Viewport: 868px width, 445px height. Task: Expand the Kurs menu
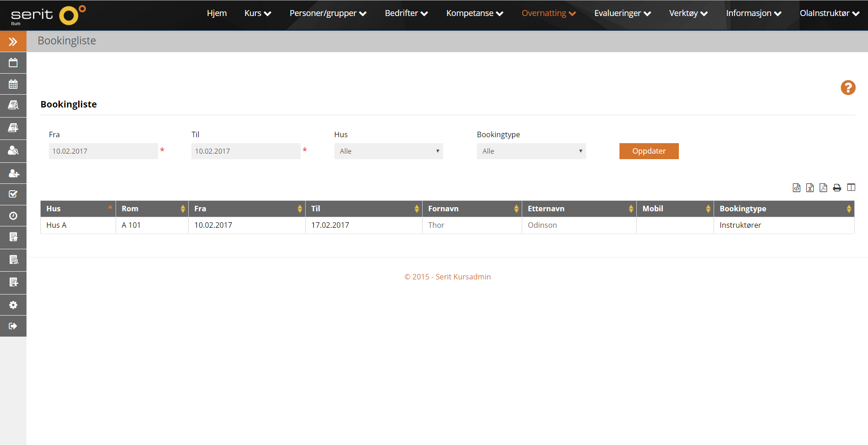(x=258, y=13)
